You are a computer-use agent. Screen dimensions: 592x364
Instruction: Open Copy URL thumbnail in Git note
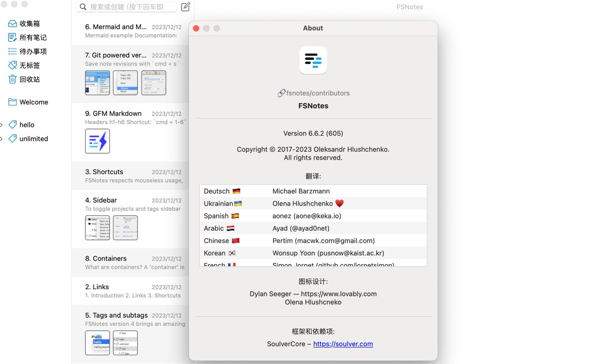[x=125, y=83]
